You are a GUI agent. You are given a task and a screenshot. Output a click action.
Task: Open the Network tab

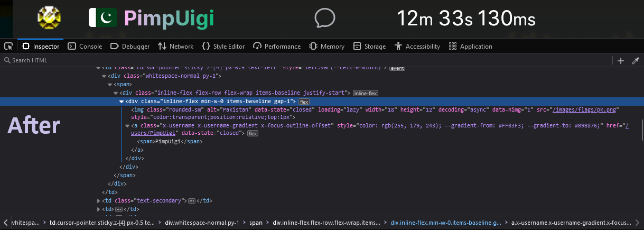(176, 47)
